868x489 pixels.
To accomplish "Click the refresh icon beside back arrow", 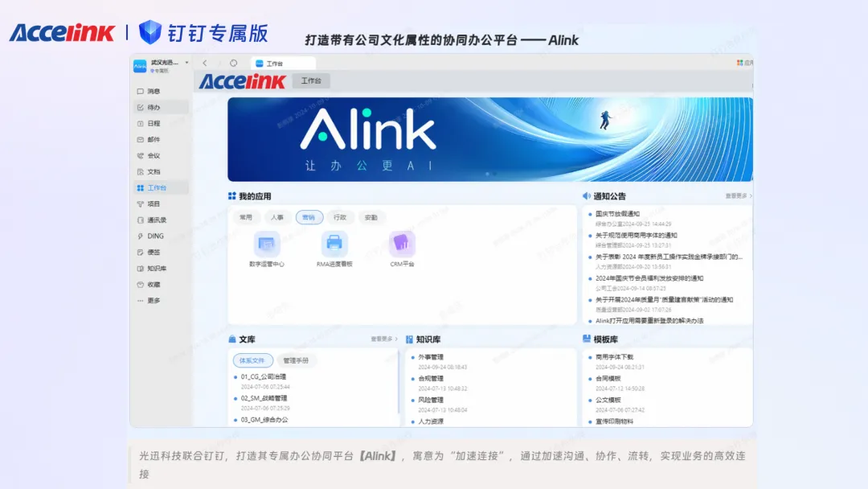I will coord(234,63).
